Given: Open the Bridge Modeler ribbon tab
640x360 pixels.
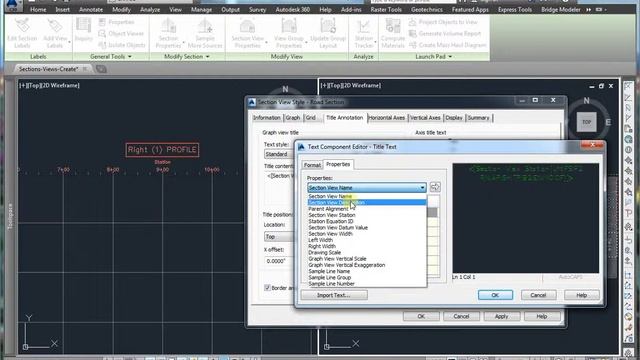Looking at the screenshot, I should pyautogui.click(x=560, y=9).
